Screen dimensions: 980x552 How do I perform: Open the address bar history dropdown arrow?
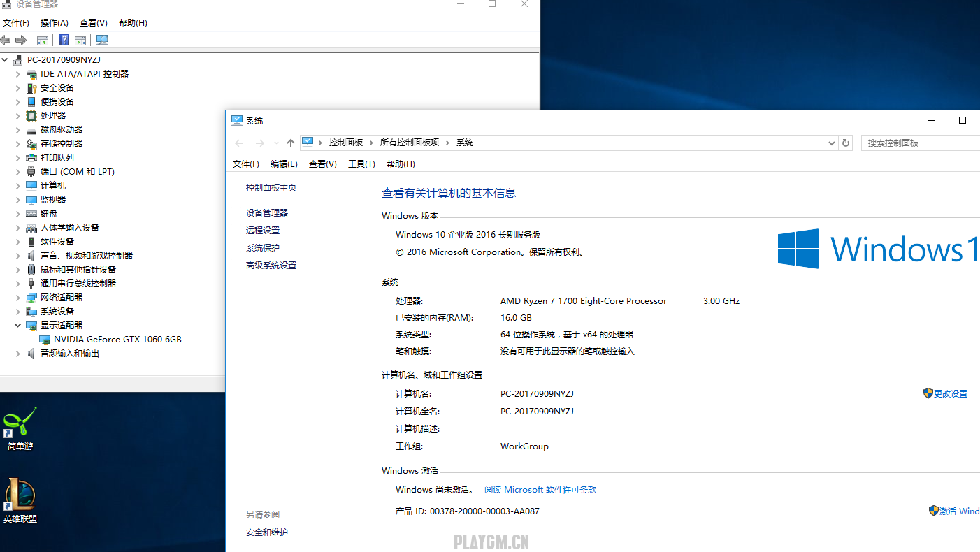(831, 143)
